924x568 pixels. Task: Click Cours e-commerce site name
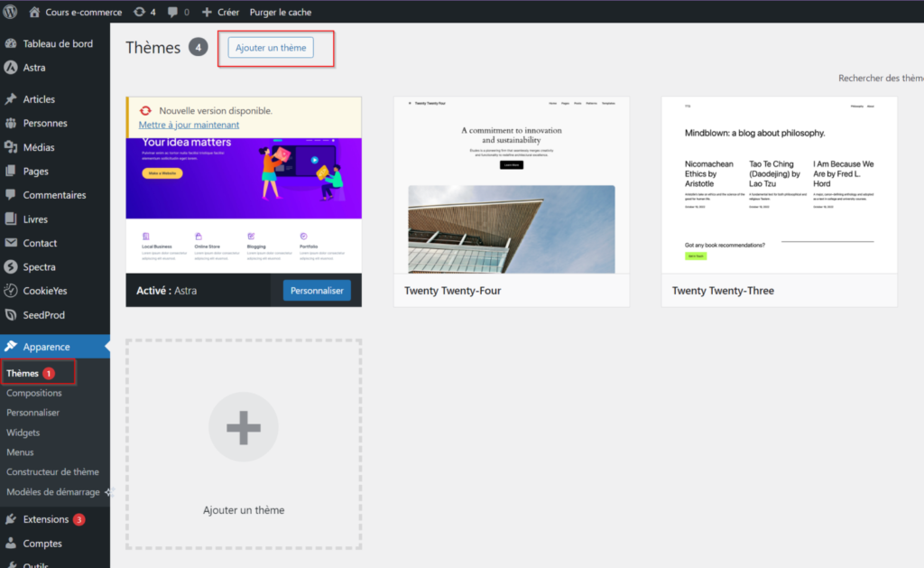84,12
